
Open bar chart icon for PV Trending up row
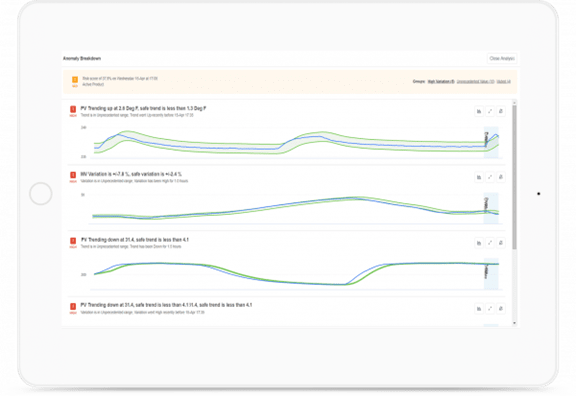pyautogui.click(x=479, y=111)
